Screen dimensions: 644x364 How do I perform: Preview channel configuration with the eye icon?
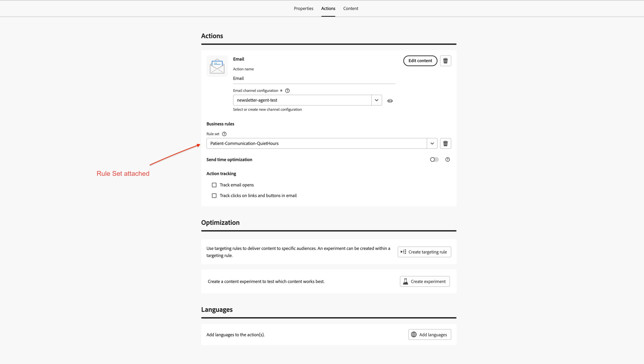tap(390, 101)
